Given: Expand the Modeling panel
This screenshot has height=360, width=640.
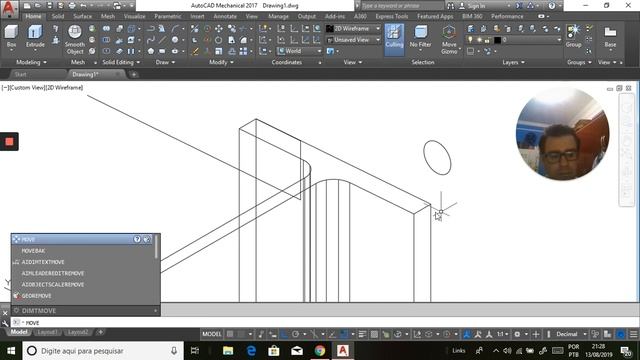Looking at the screenshot, I should pos(31,62).
